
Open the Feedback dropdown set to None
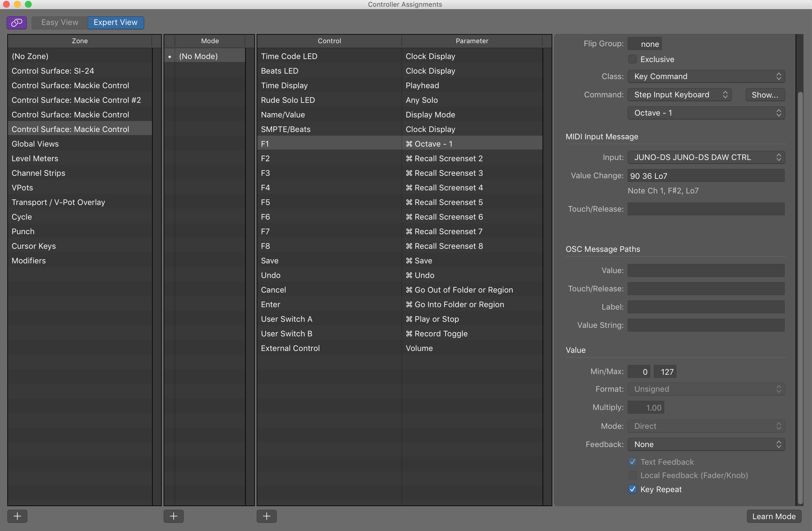706,444
